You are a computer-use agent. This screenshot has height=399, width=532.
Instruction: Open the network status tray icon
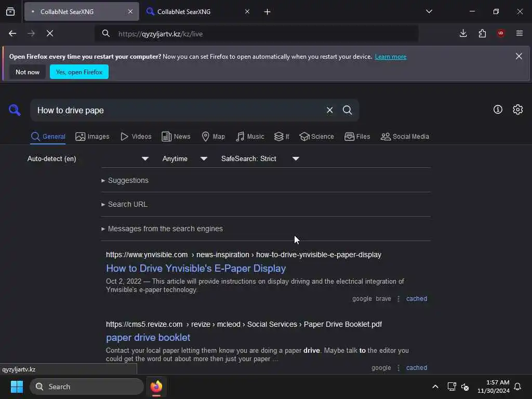(451, 387)
